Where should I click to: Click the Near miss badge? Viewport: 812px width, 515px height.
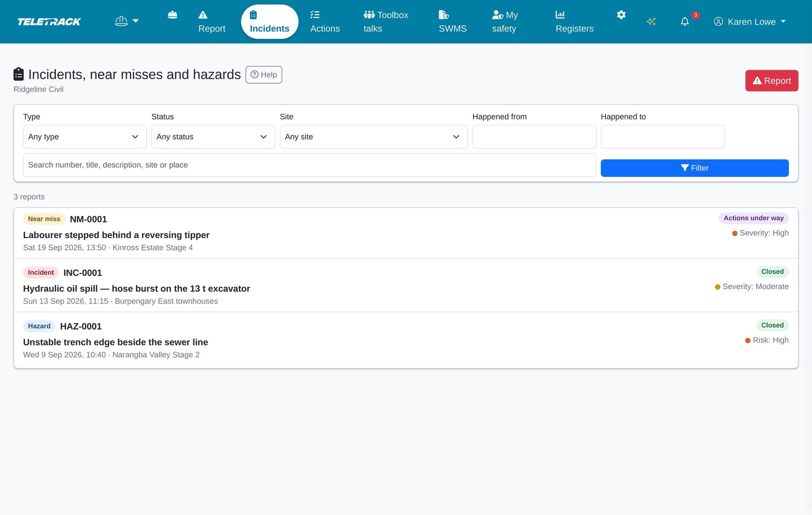(x=44, y=219)
